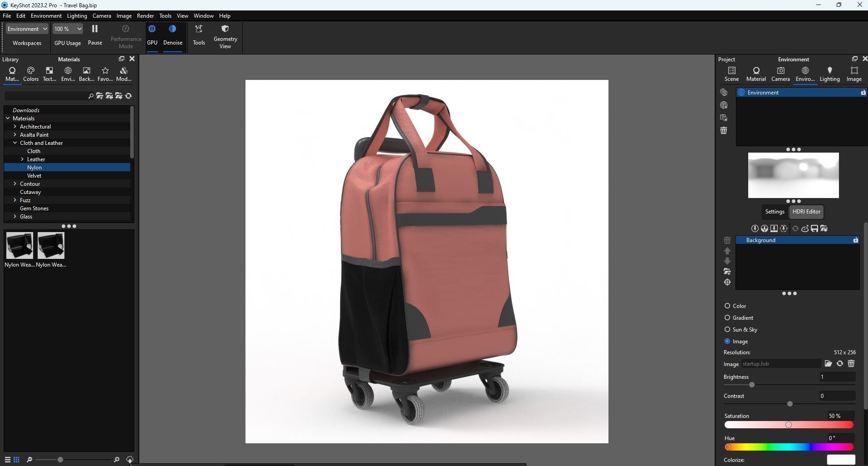Open the Tools toolbar item
The image size is (868, 466).
click(x=199, y=35)
